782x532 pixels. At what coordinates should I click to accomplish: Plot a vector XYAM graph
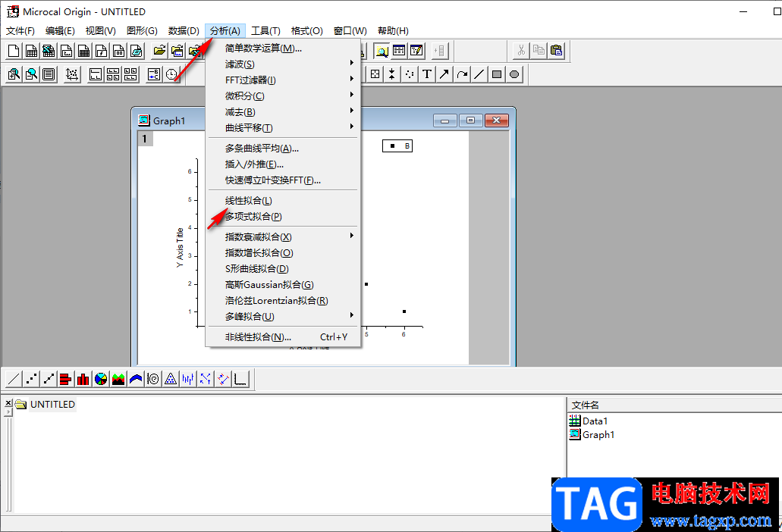coord(206,379)
